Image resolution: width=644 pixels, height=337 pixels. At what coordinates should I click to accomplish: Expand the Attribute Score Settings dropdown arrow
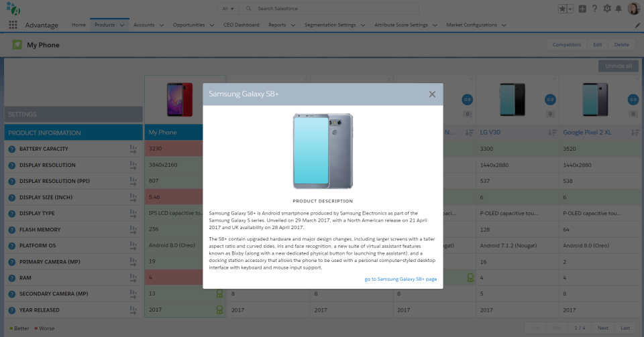pos(435,25)
